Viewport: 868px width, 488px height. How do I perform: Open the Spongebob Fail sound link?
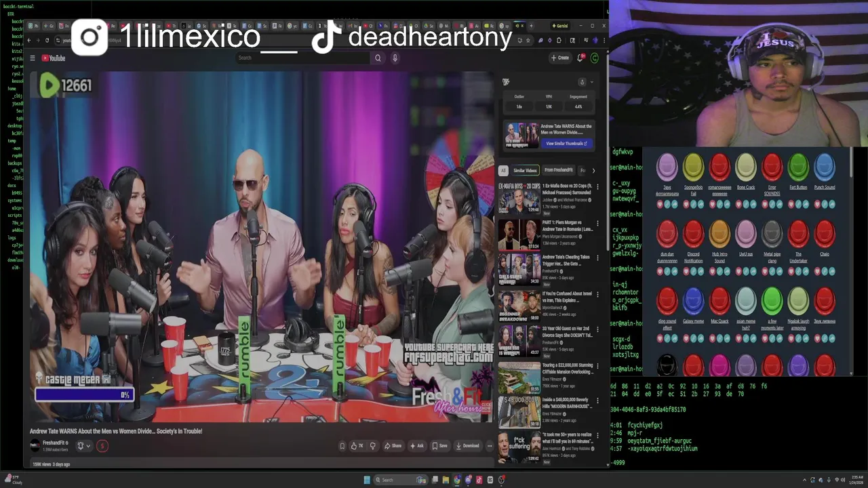pos(693,190)
